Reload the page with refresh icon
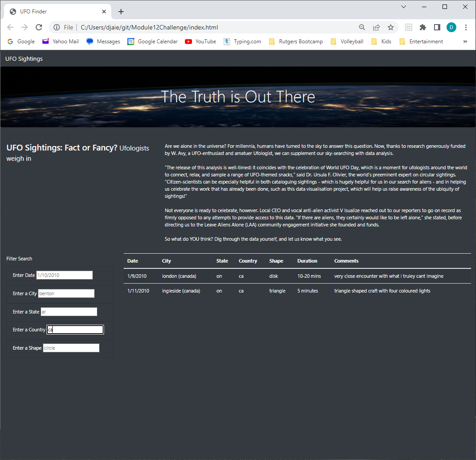 [39, 27]
